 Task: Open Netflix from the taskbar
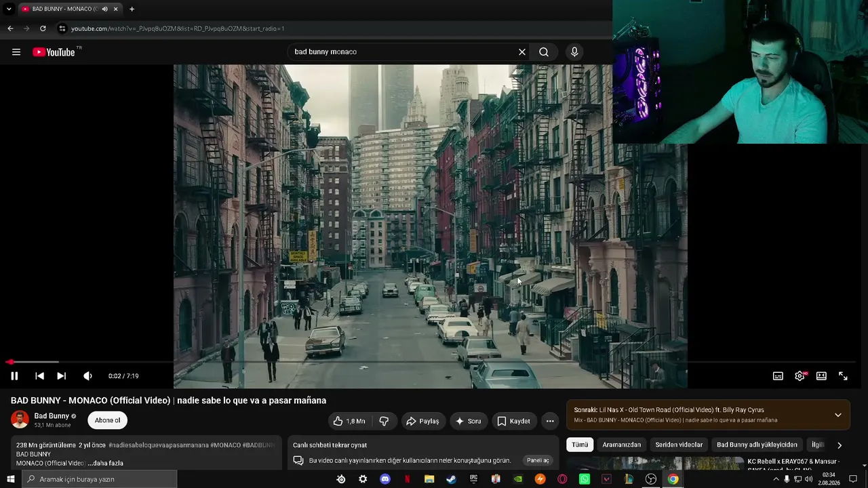[x=408, y=479]
